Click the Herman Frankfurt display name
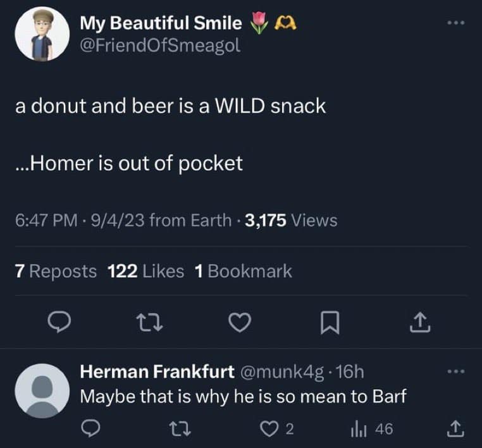The width and height of the screenshot is (482, 448). 157,371
